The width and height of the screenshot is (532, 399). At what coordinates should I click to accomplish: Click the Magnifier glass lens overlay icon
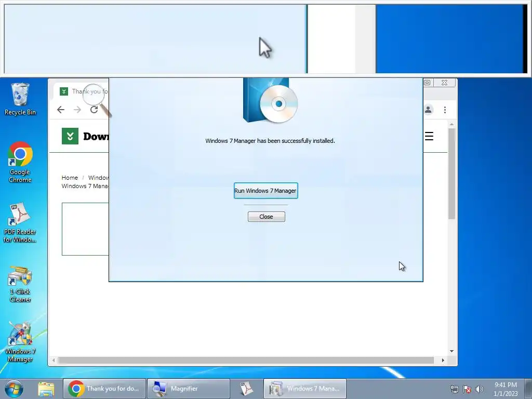point(96,99)
